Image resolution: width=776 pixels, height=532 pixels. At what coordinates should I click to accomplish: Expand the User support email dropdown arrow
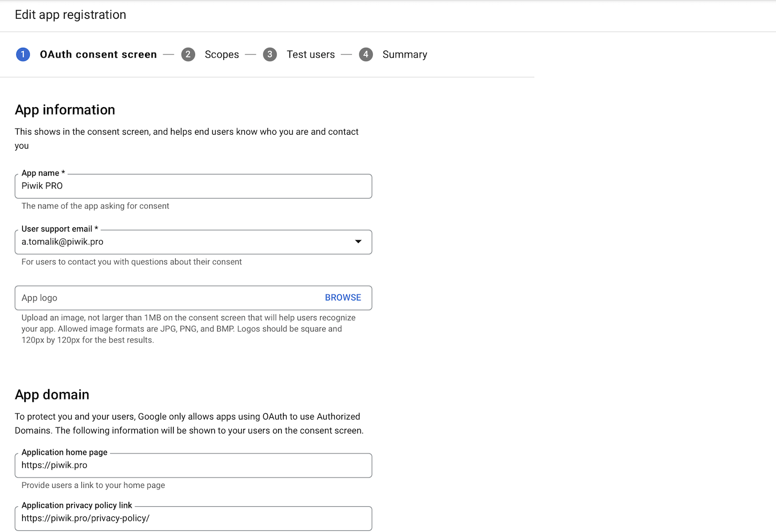(x=358, y=242)
